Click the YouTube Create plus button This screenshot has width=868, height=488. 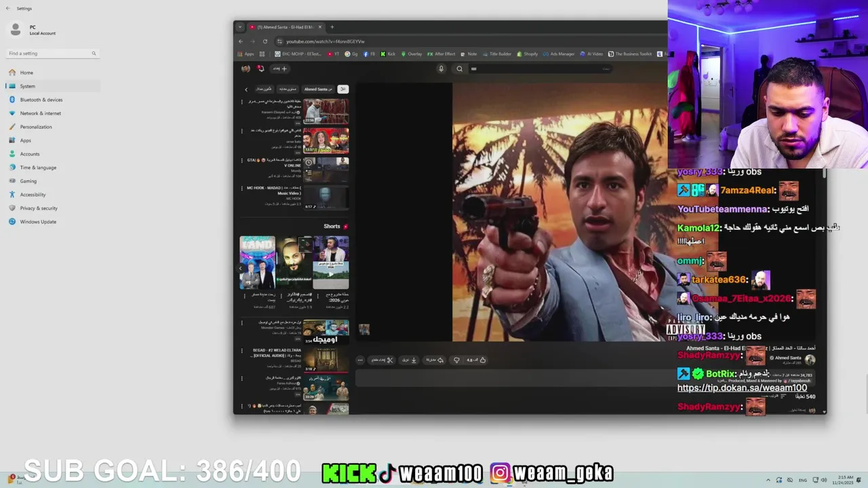pos(280,68)
